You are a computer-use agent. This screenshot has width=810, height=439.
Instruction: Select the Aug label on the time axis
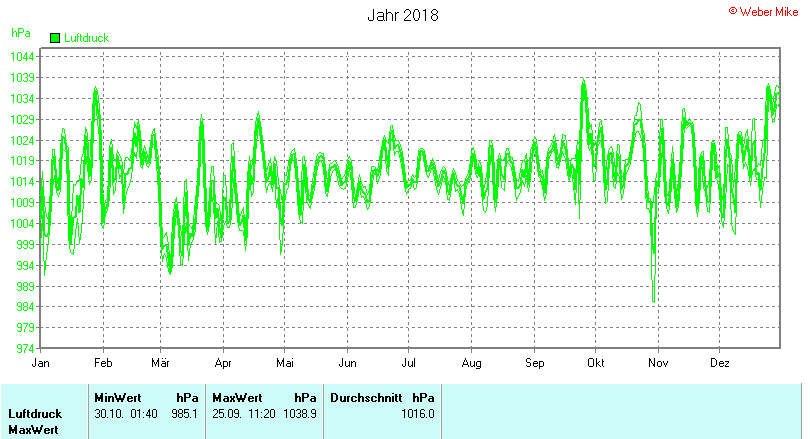coord(472,363)
